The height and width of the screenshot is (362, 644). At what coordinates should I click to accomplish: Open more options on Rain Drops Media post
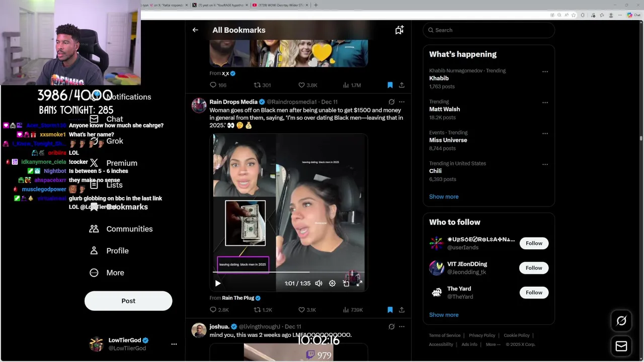(x=401, y=102)
